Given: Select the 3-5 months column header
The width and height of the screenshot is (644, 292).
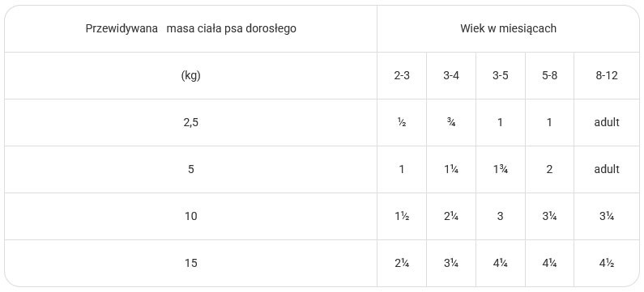Looking at the screenshot, I should (501, 76).
